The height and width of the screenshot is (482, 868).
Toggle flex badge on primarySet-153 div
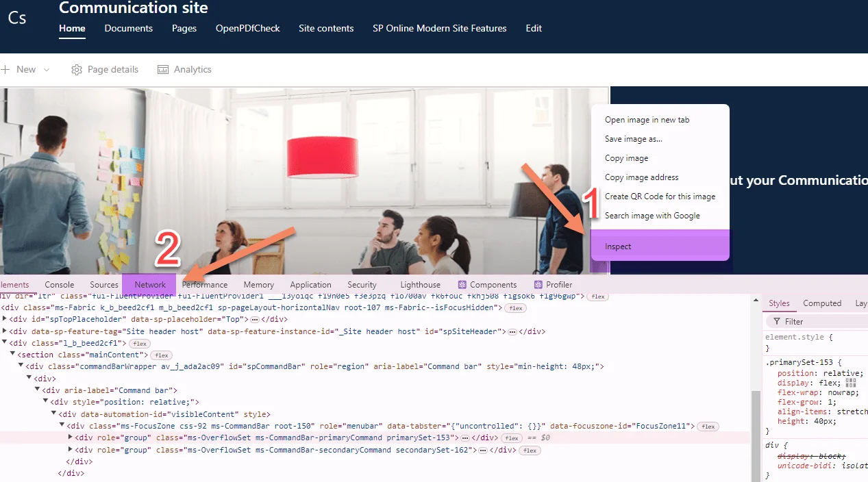click(511, 438)
